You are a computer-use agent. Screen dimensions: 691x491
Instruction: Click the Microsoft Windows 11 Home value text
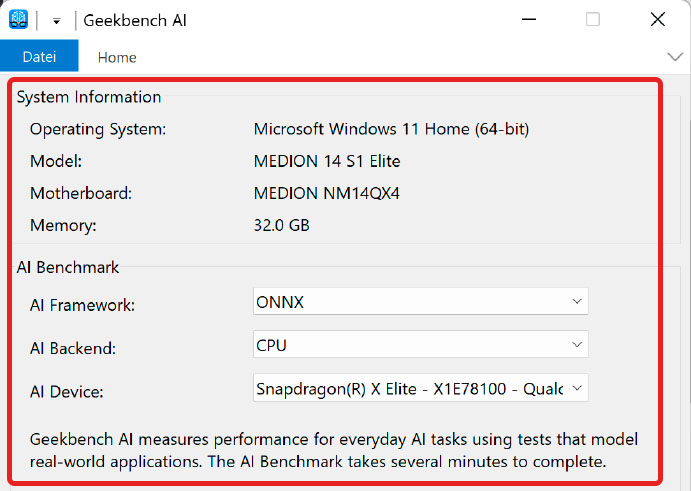(391, 129)
